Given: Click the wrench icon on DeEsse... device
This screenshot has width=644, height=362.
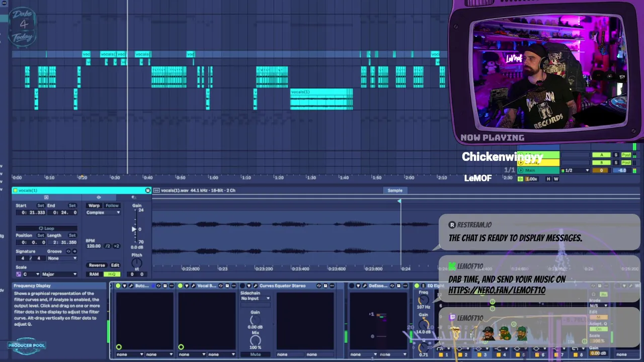Looking at the screenshot, I should tap(364, 286).
